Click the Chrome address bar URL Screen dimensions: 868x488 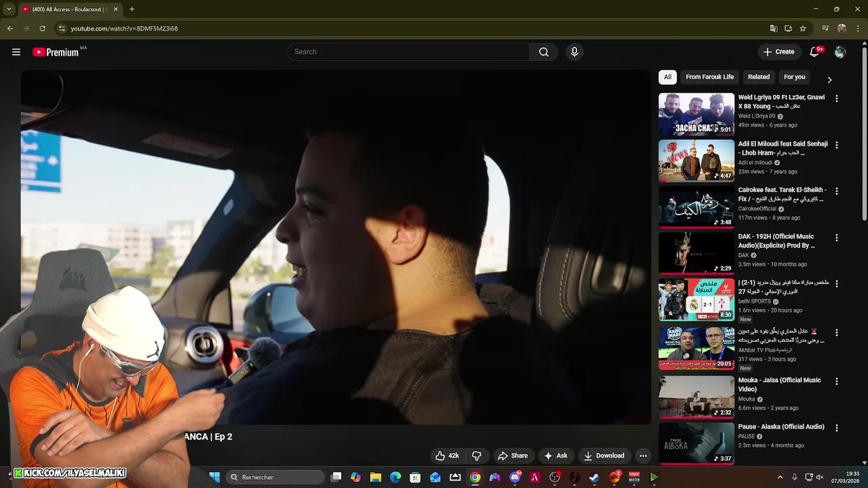(x=124, y=28)
